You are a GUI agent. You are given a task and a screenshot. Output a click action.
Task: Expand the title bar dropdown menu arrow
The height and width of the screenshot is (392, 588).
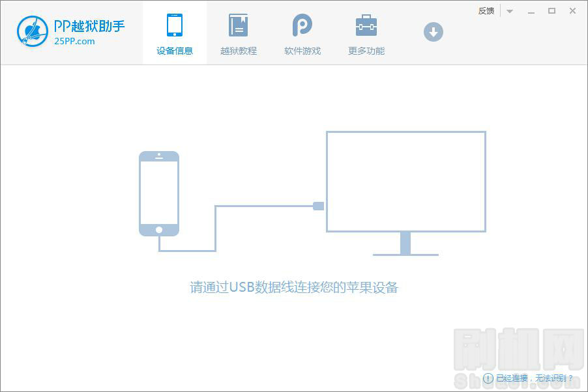(509, 11)
